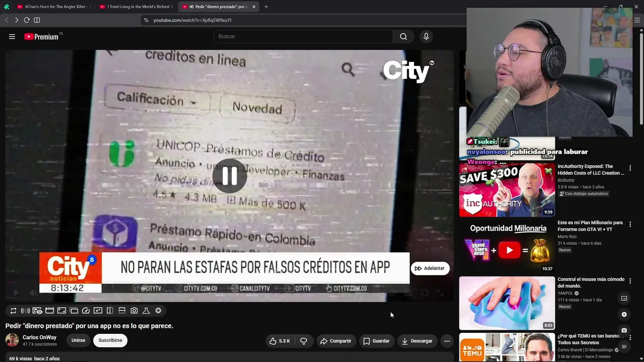The width and height of the screenshot is (644, 362).
Task: Open options for the Plan Millonario video
Action: [x=630, y=224]
